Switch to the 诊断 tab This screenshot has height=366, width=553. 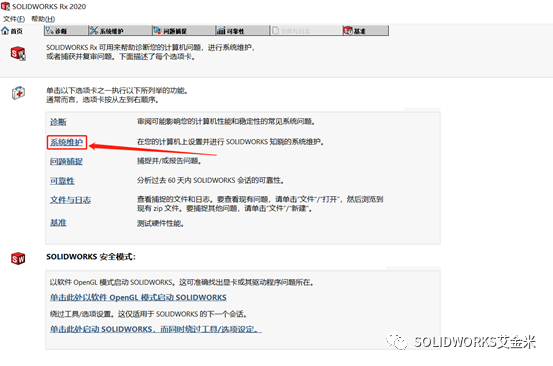click(x=66, y=31)
